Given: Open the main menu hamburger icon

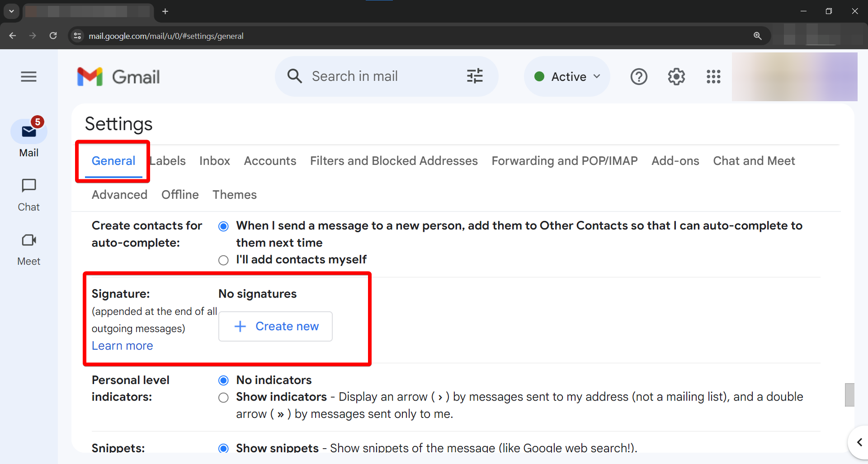Looking at the screenshot, I should (x=28, y=77).
